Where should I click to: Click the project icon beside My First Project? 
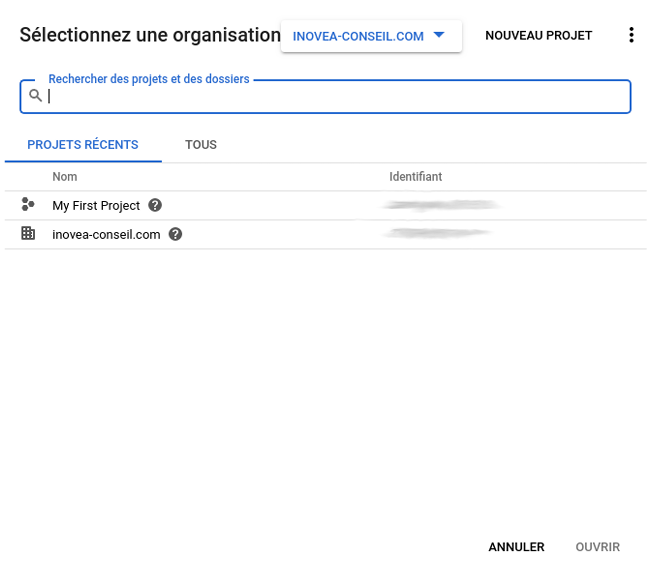pos(28,204)
